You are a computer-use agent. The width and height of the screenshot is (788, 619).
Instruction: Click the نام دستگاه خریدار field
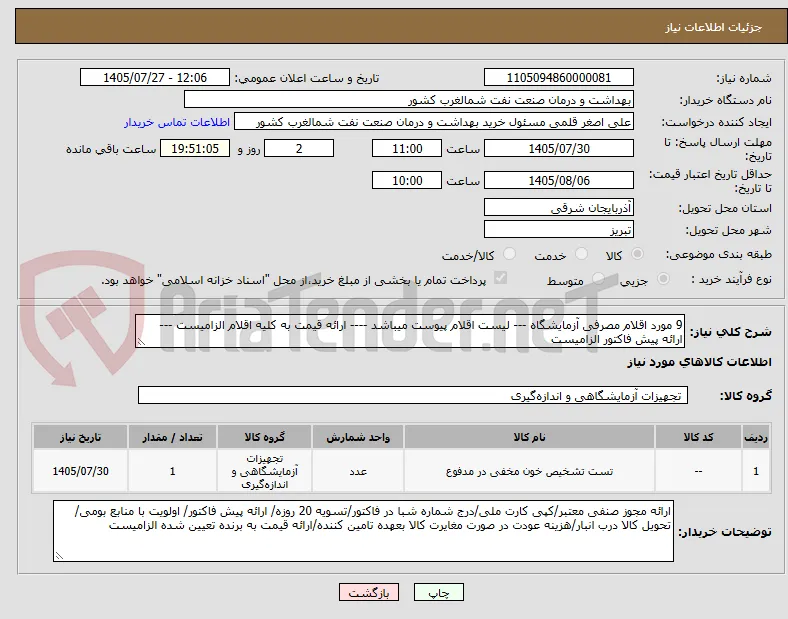point(409,100)
